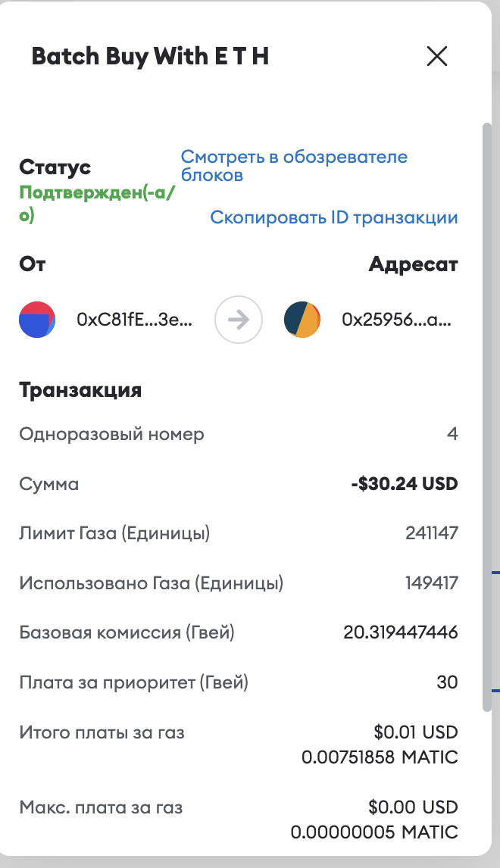Copy recipient address 0x25956
Screen dimensions: 500x868
[398, 320]
